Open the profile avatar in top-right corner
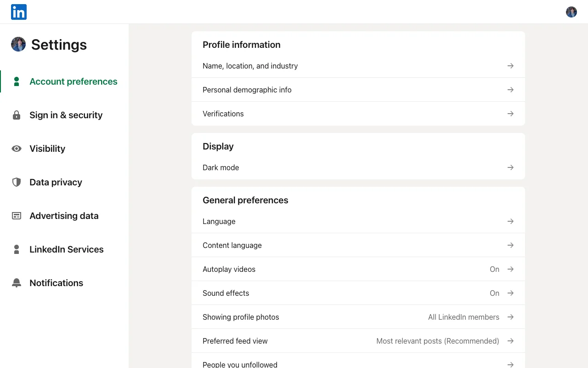 (x=571, y=12)
